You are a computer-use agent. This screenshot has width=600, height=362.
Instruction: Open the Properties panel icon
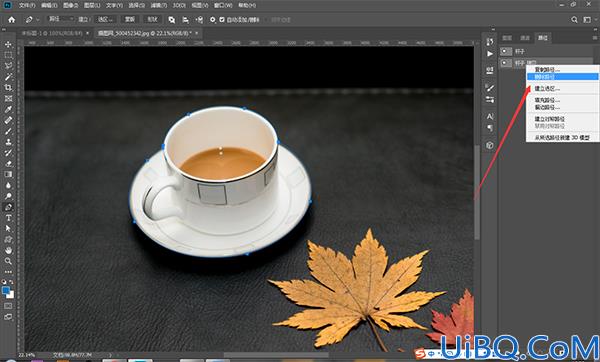click(490, 70)
